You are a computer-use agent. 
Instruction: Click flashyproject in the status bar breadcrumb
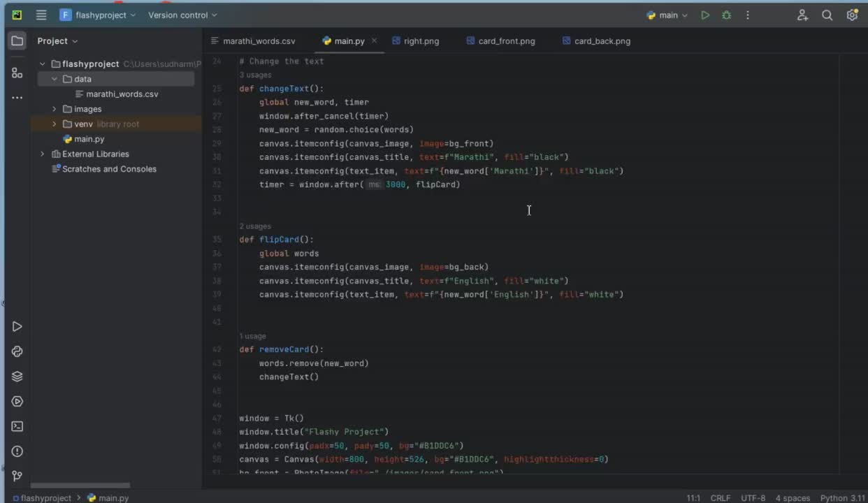(x=42, y=498)
